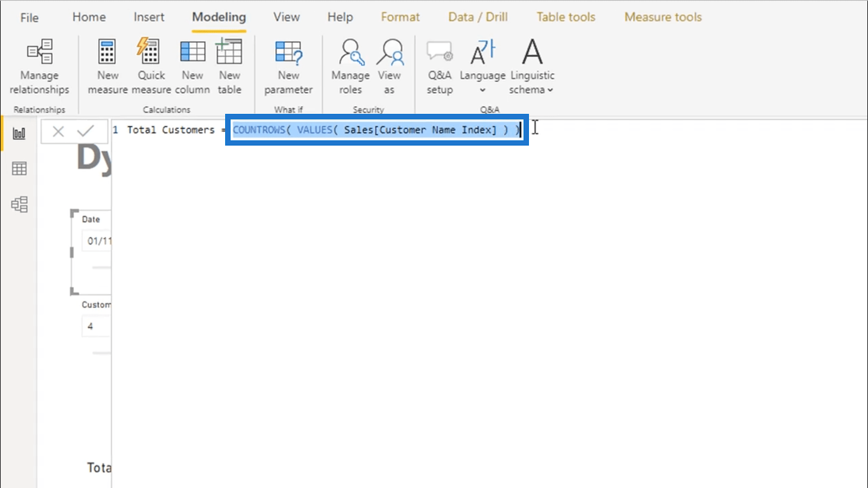The height and width of the screenshot is (488, 868).
Task: Open the File menu
Action: pos(29,17)
